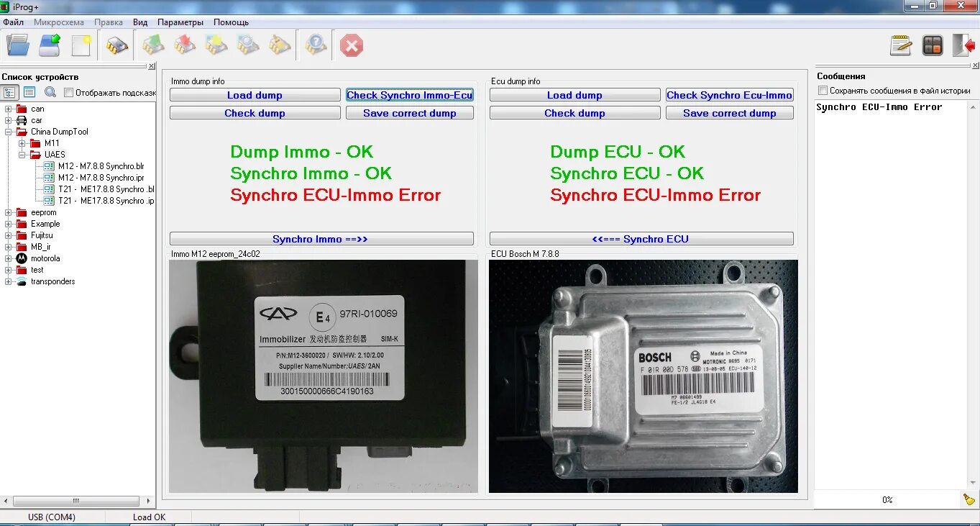980x526 pixels.
Task: Click 'Check dump' in Ecu dump info
Action: click(x=574, y=113)
